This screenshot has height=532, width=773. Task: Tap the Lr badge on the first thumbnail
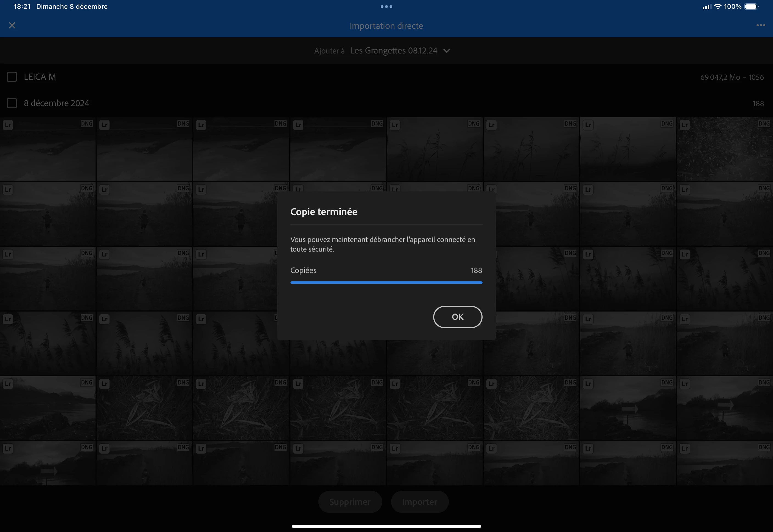click(x=8, y=125)
